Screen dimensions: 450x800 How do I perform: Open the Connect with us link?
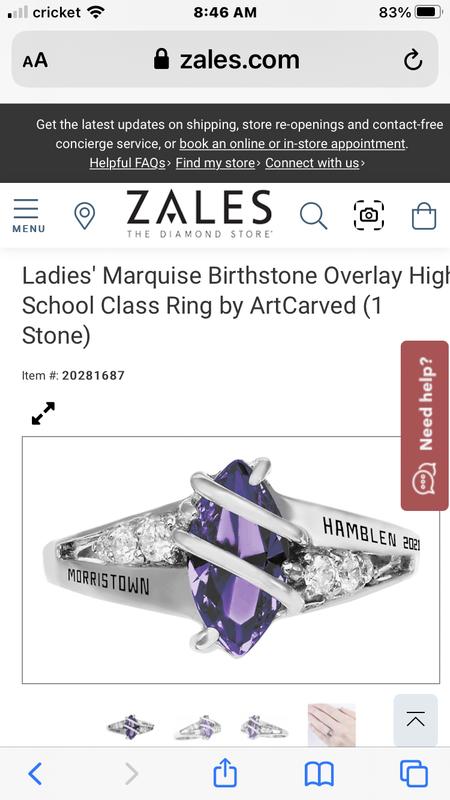click(312, 163)
